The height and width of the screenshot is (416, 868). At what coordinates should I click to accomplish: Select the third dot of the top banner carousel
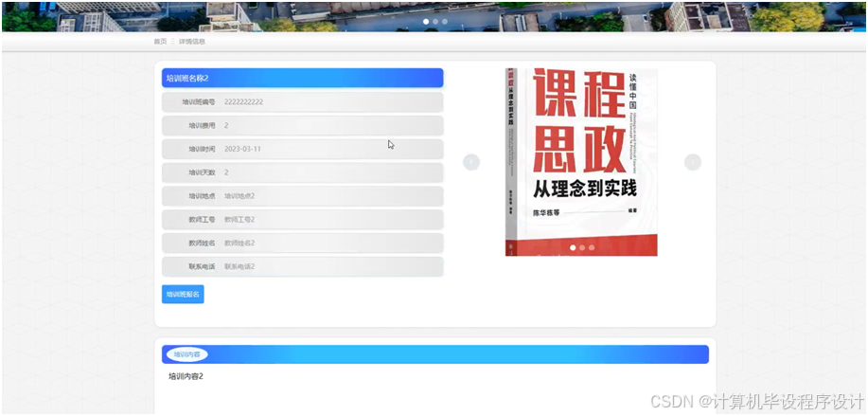click(x=445, y=22)
